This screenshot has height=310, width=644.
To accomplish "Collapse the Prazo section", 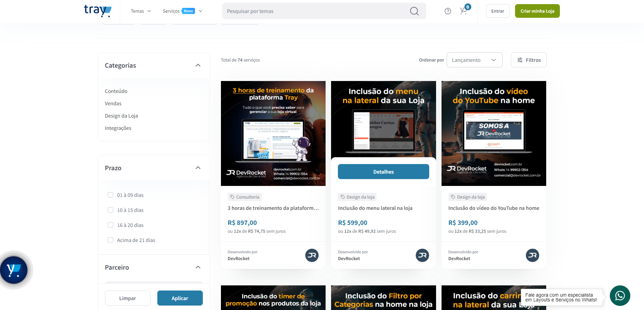I will (x=198, y=168).
